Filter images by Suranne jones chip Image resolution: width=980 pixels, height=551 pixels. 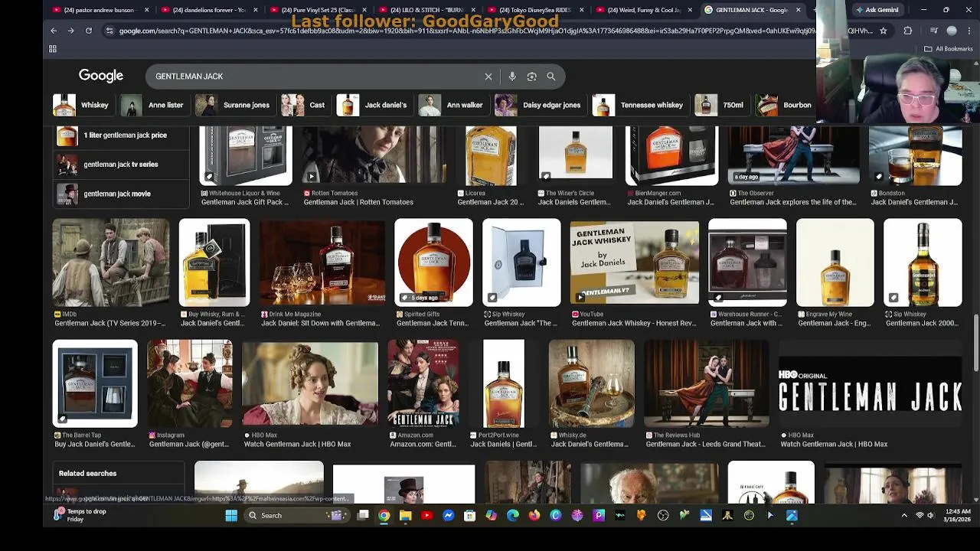point(234,105)
